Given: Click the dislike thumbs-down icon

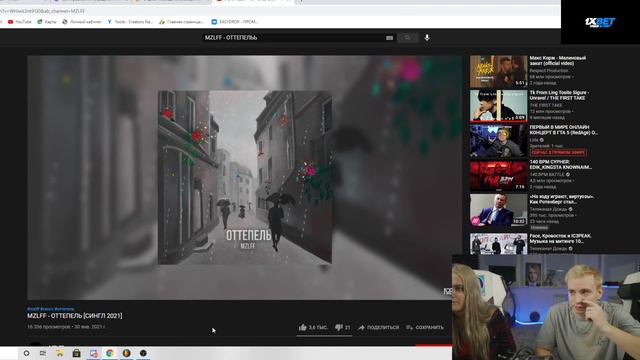Looking at the screenshot, I should tap(338, 327).
